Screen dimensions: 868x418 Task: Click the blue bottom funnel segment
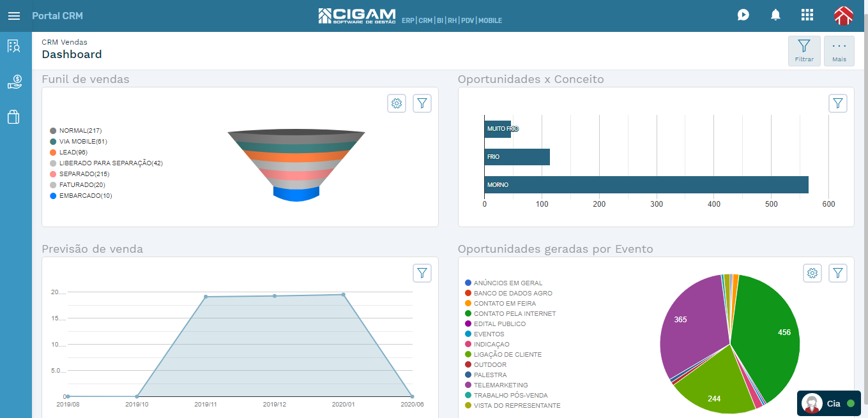(296, 193)
